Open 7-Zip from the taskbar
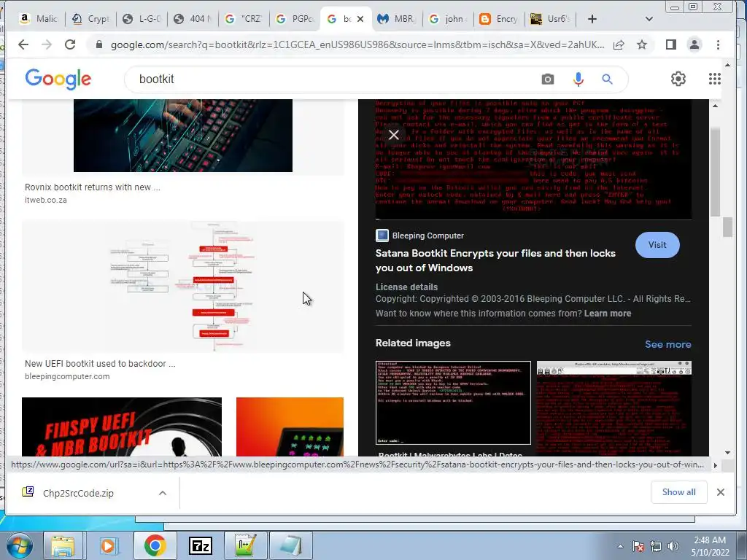This screenshot has width=747, height=560. coord(200,545)
